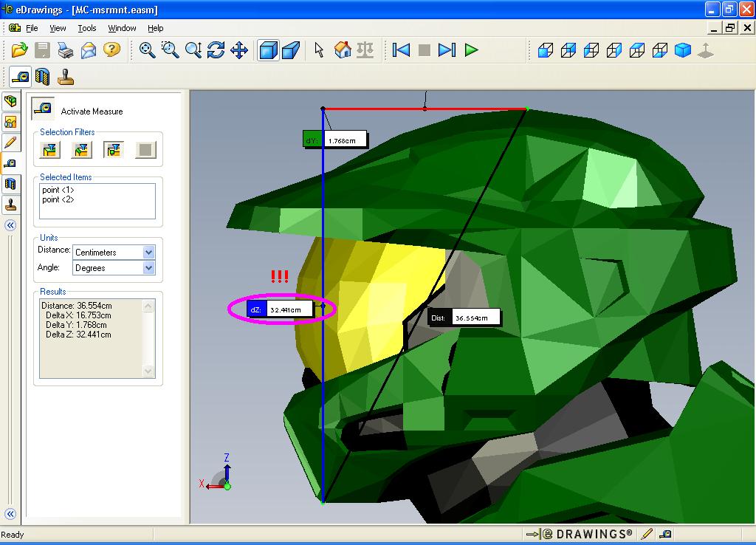Toggle the third Selection Filters icon
Screen dimensions: 756x545
coord(114,150)
